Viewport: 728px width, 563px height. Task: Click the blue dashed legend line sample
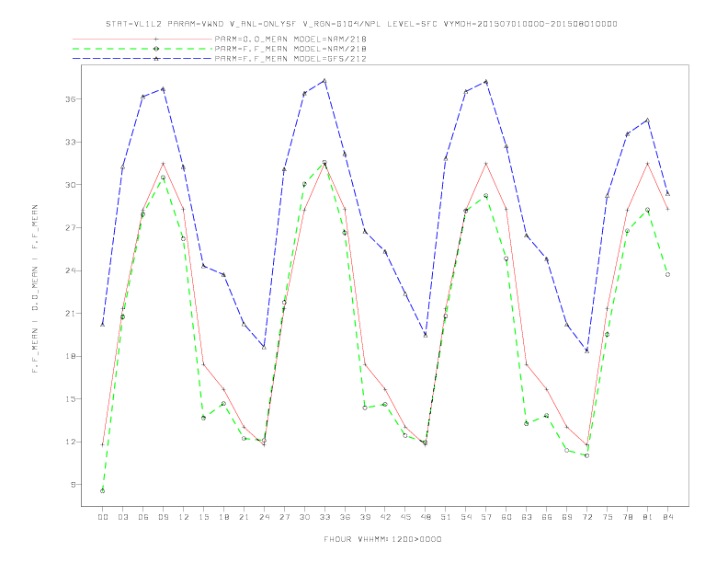(142, 59)
